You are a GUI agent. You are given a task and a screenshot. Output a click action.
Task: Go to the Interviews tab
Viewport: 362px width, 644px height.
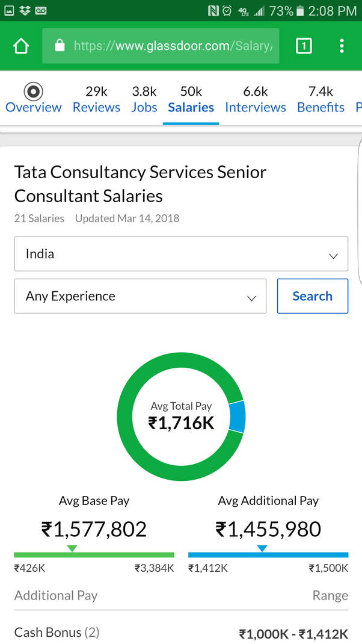pyautogui.click(x=256, y=99)
